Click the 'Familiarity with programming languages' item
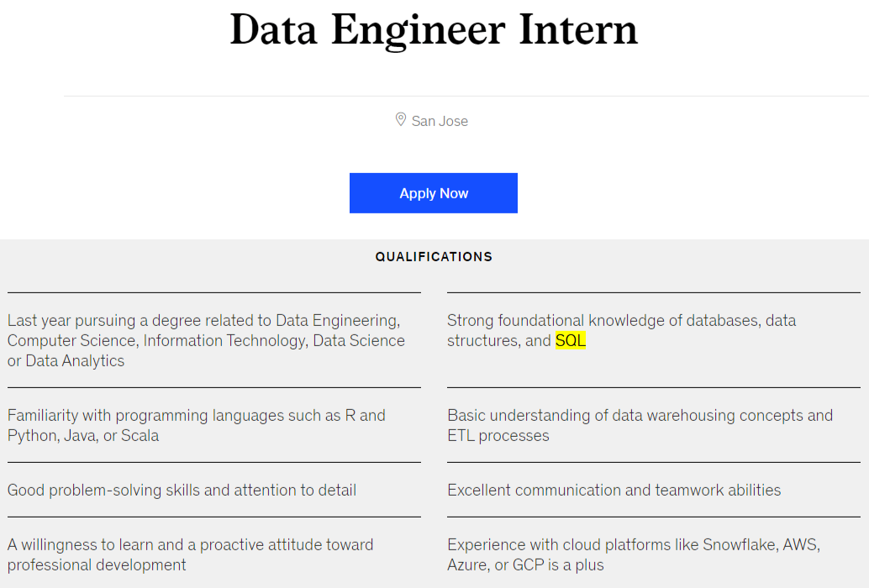The image size is (869, 588). tap(196, 416)
